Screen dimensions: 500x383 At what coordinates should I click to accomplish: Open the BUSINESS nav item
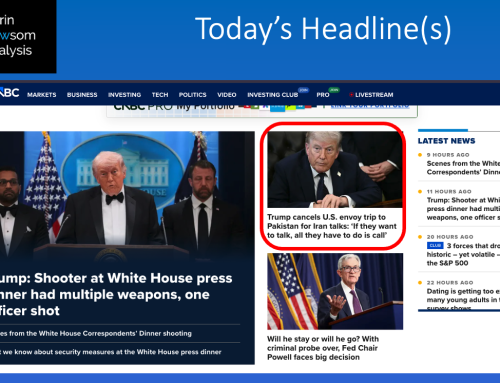(x=82, y=95)
